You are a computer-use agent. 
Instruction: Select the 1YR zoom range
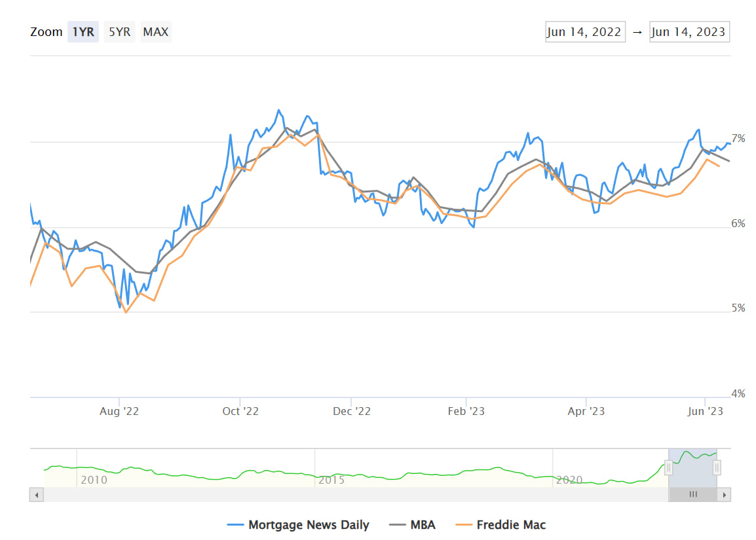[x=83, y=32]
